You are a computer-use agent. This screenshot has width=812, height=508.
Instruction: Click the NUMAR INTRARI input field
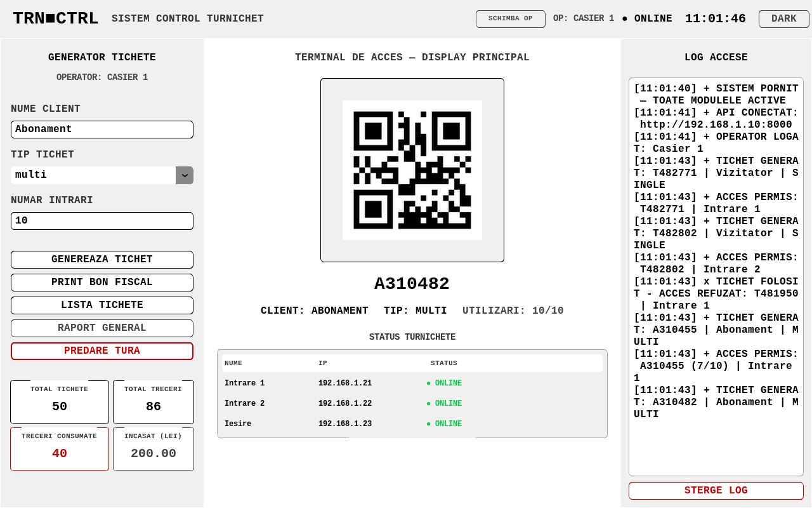102,221
